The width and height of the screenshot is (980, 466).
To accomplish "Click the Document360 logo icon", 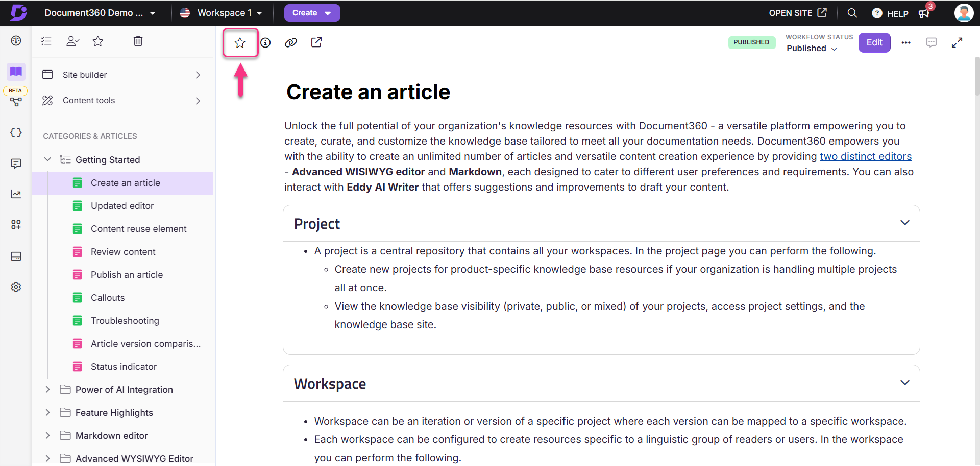I will pos(18,12).
